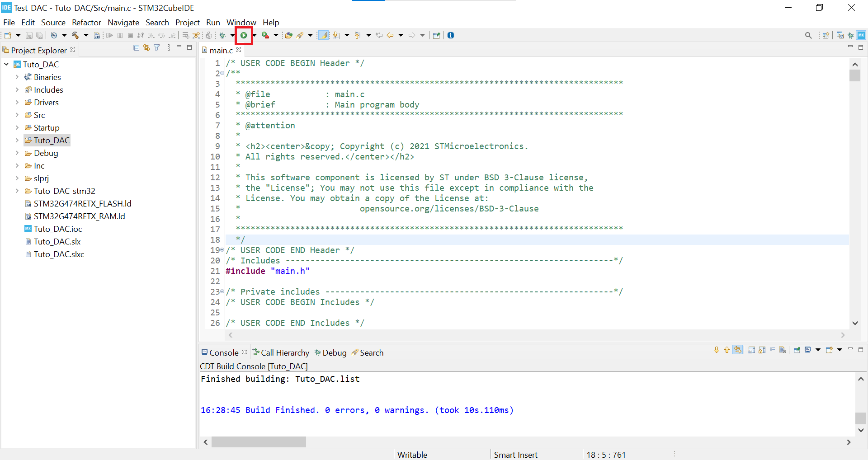This screenshot has width=868, height=460.
Task: Click the console horizontal scrollbar thumb
Action: (x=259, y=442)
